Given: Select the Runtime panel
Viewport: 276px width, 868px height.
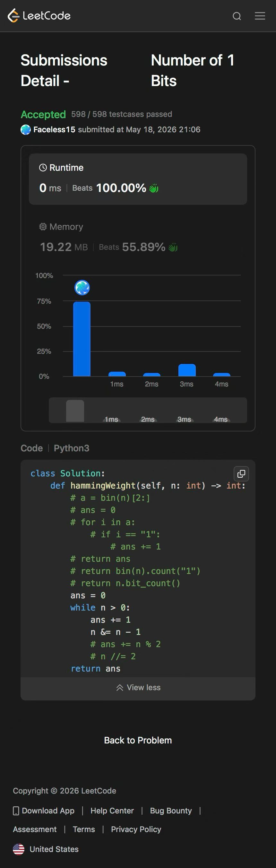Looking at the screenshot, I should 138,179.
